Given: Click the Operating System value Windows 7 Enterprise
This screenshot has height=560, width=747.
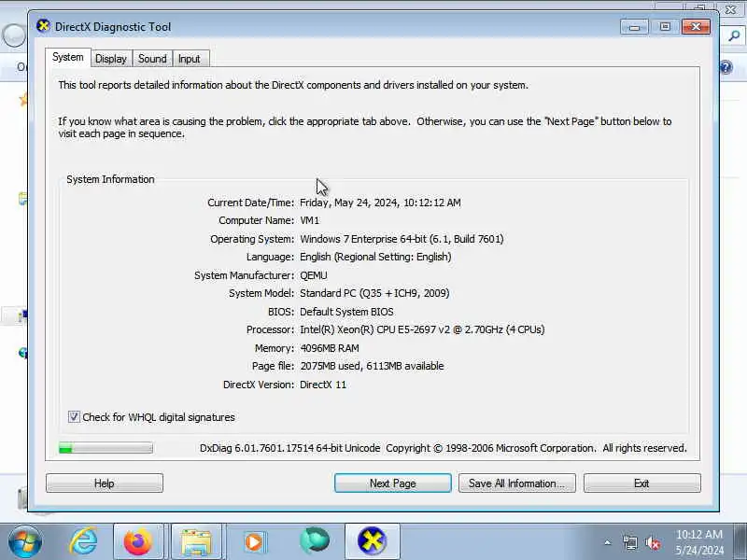Looking at the screenshot, I should coord(402,239).
